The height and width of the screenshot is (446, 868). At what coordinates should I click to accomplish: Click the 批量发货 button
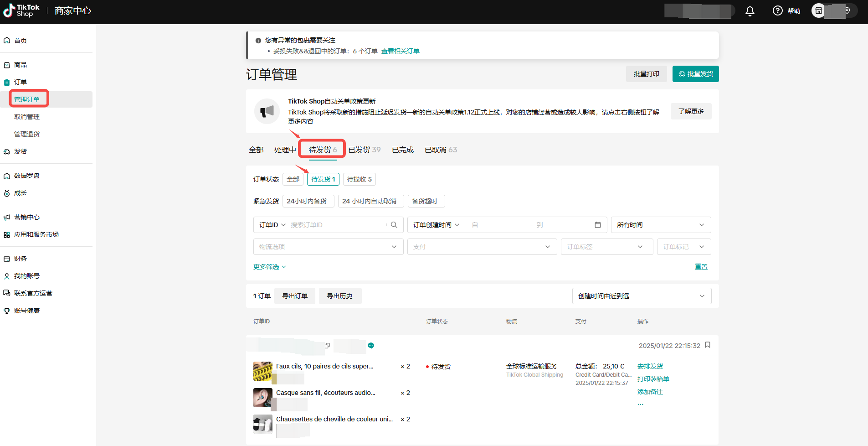(x=695, y=74)
